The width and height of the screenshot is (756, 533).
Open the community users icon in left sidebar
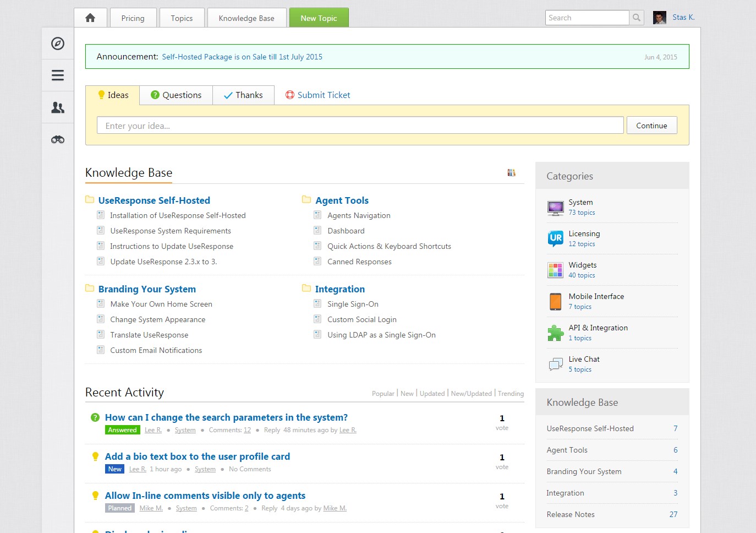[57, 107]
